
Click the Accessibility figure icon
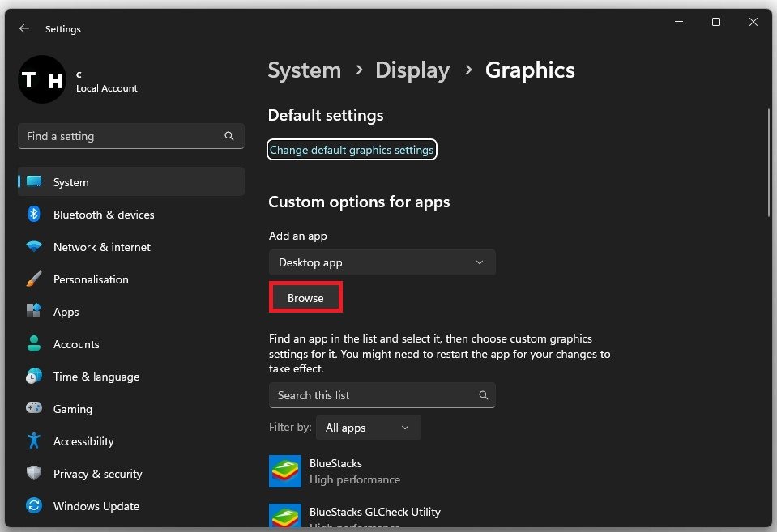click(34, 441)
